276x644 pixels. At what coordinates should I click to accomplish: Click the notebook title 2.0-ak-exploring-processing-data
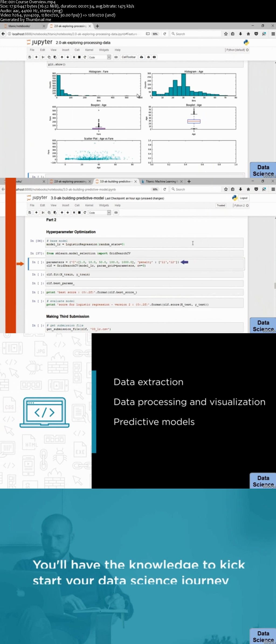[83, 43]
